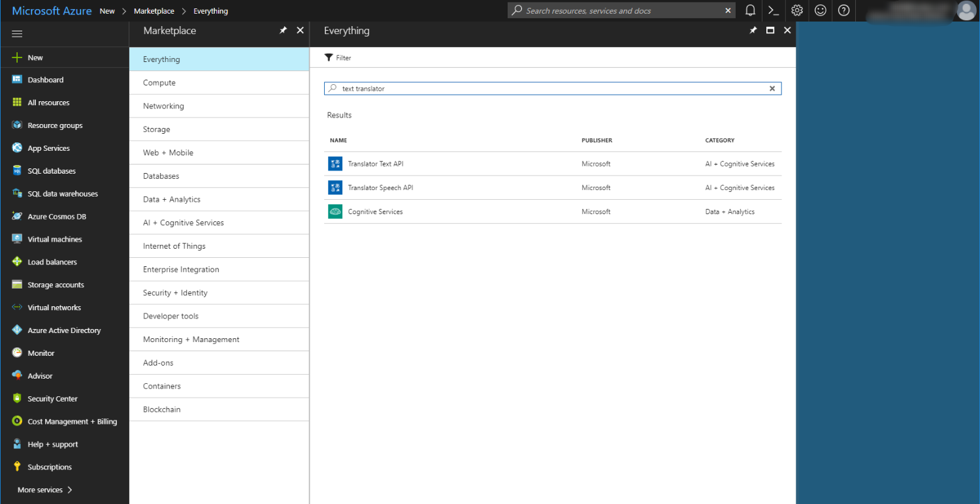
Task: Select Storage category
Action: 219,129
